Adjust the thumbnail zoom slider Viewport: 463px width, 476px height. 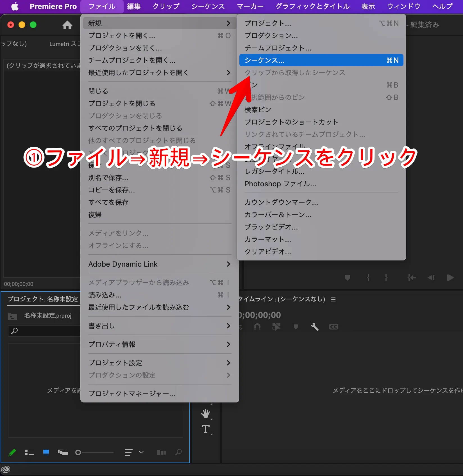(94, 452)
